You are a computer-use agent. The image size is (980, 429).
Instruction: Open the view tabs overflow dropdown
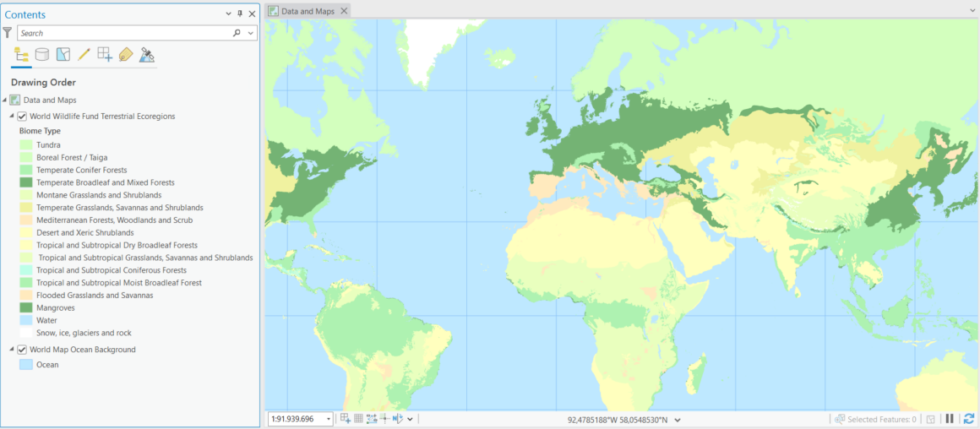(x=972, y=11)
